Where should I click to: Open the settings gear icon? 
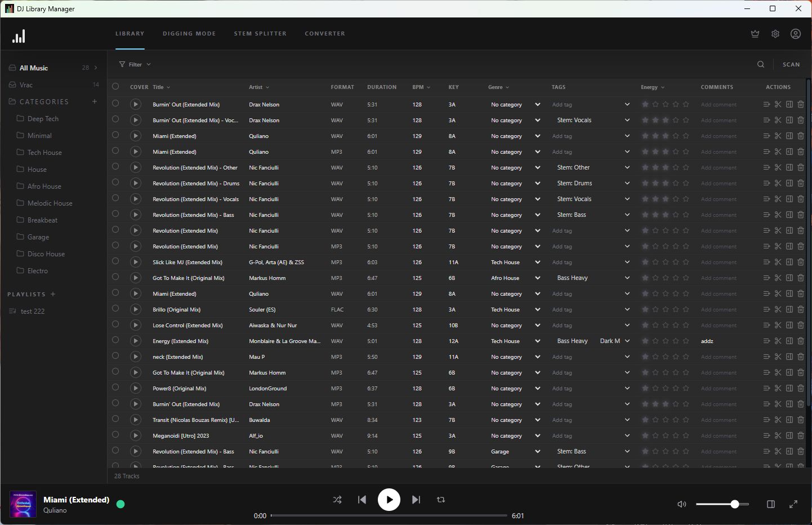pos(775,34)
